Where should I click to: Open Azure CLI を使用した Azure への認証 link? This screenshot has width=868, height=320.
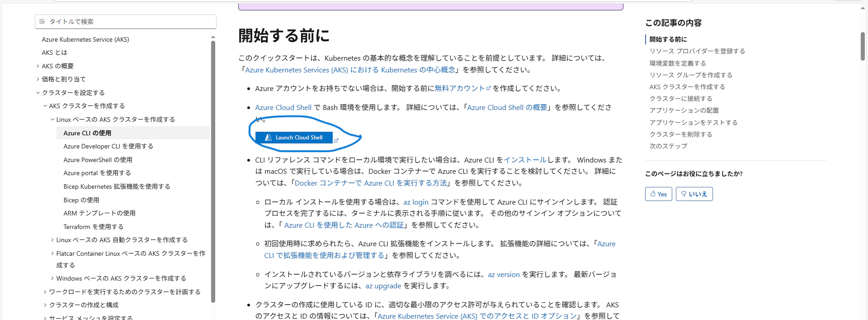coord(344,225)
